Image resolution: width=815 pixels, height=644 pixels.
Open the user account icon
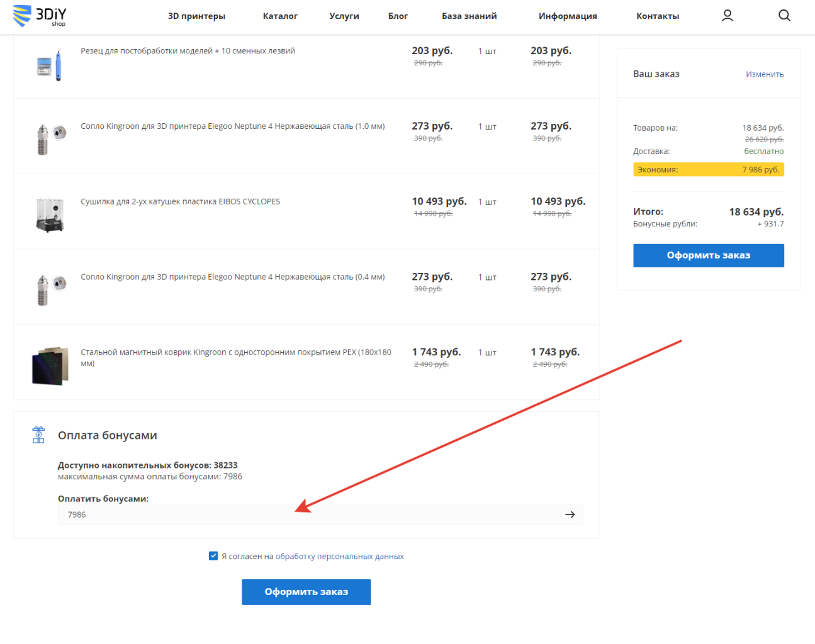727,16
